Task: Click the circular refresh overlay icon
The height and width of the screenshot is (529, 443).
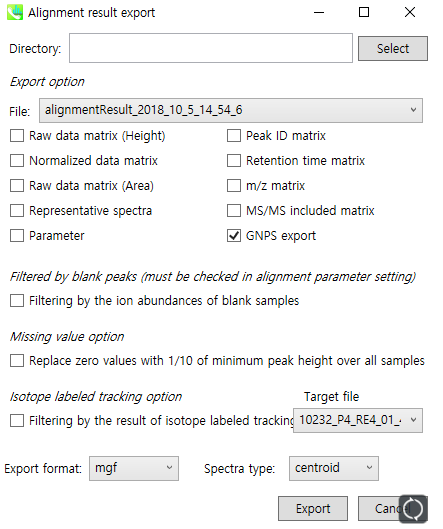Action: [x=413, y=508]
